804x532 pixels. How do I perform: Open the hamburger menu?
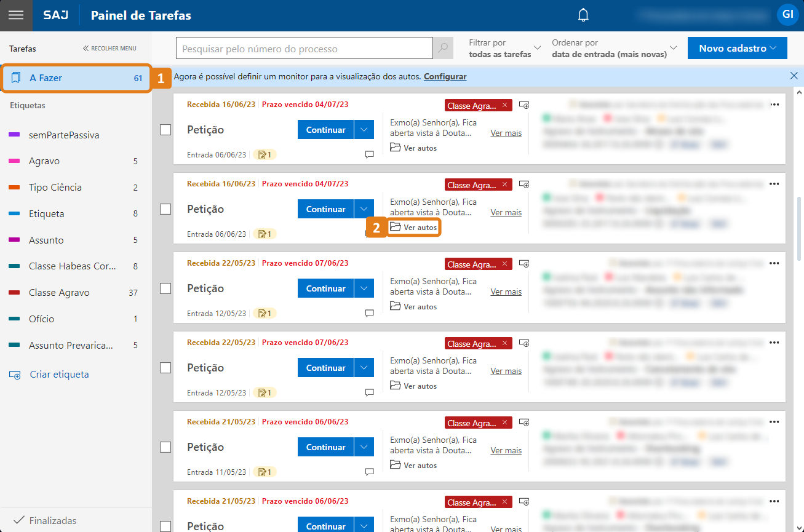click(x=16, y=15)
